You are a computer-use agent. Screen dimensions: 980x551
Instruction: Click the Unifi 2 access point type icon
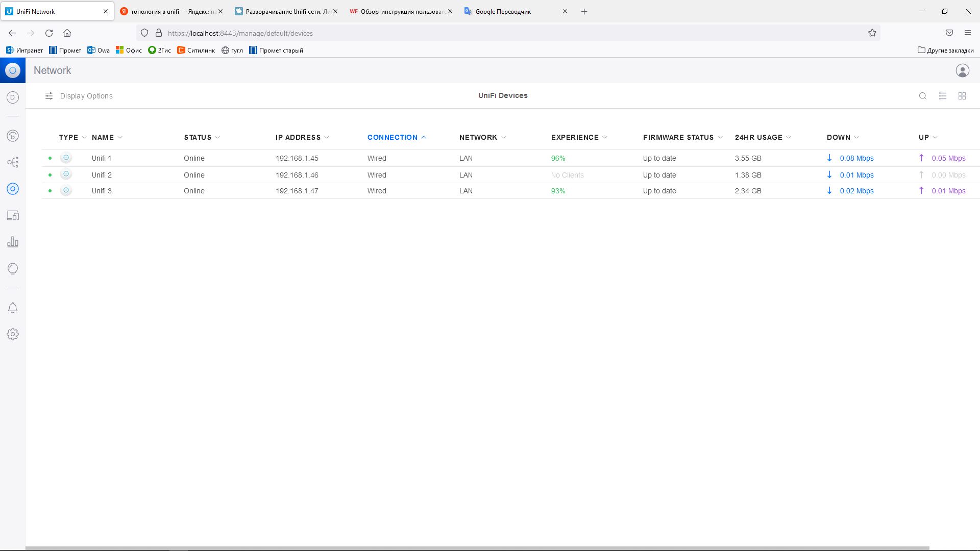point(66,174)
